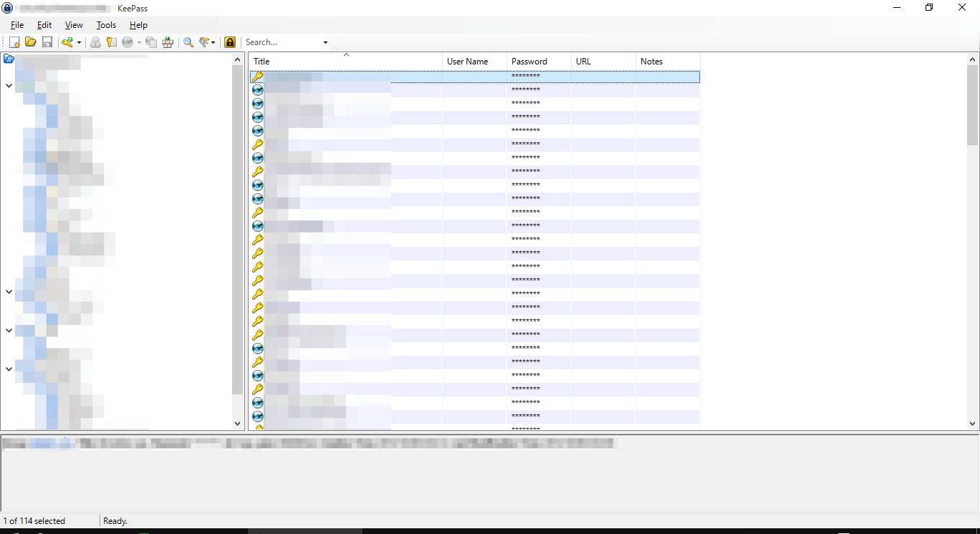Open the Tools menu

click(x=106, y=25)
